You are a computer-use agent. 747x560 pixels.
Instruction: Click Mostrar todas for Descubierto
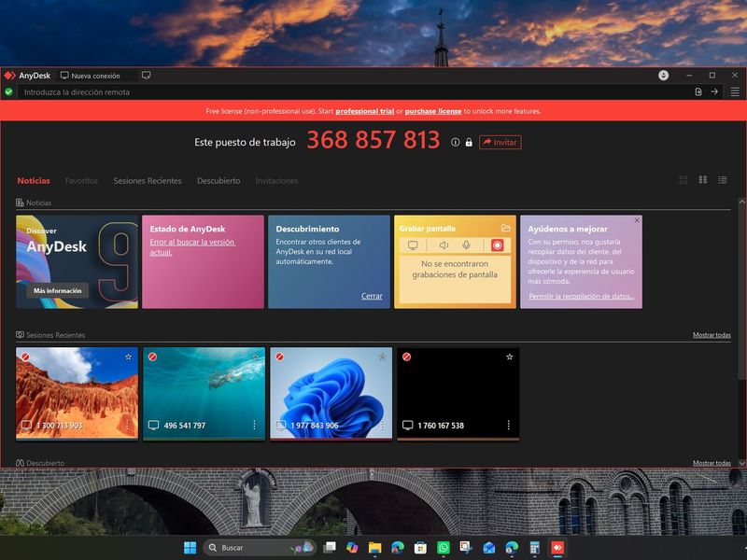(x=712, y=462)
